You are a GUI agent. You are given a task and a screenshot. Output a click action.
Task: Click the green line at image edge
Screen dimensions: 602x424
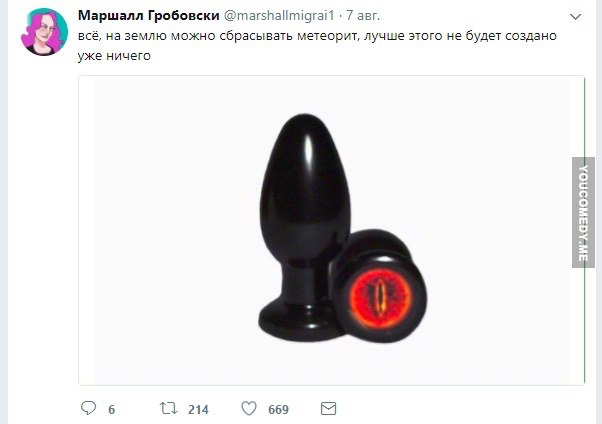point(584,230)
